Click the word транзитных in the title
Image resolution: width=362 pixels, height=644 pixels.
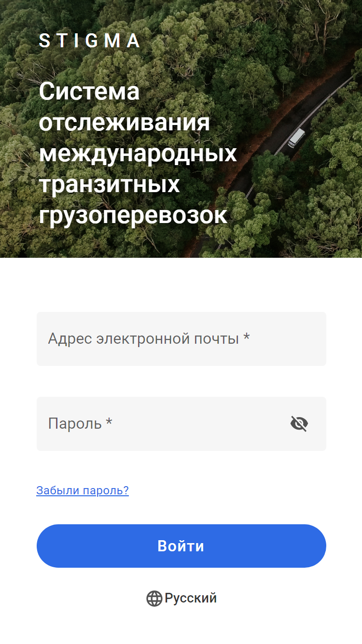pos(110,185)
